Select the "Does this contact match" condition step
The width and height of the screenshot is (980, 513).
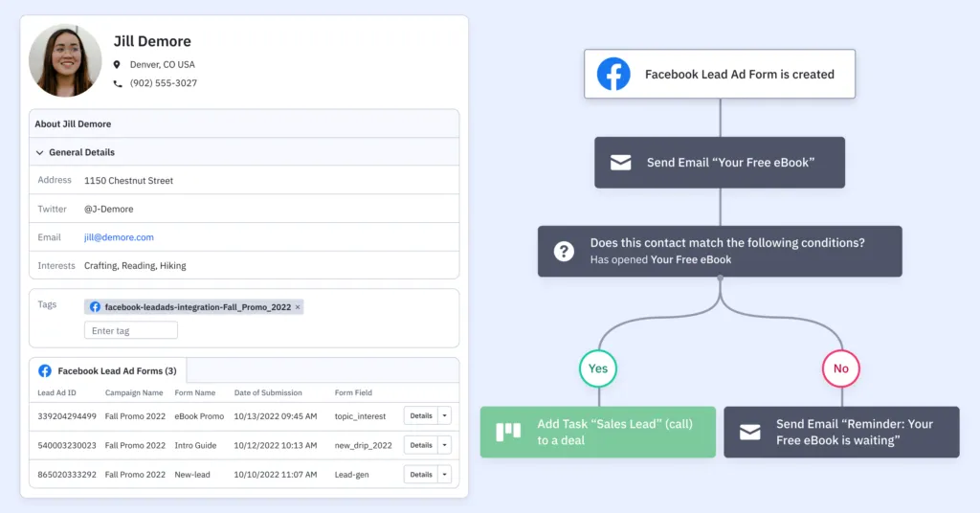pos(720,251)
